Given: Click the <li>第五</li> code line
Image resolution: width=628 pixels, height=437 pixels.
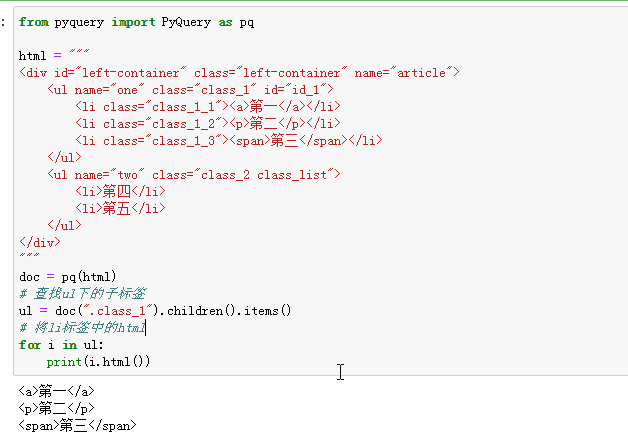Looking at the screenshot, I should [x=120, y=208].
